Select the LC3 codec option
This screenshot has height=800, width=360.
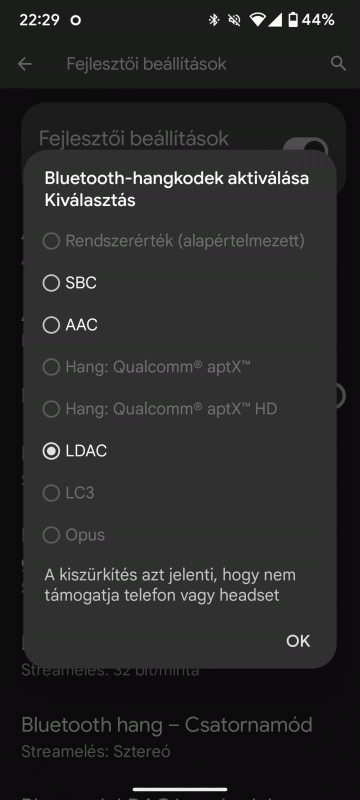(x=68, y=493)
